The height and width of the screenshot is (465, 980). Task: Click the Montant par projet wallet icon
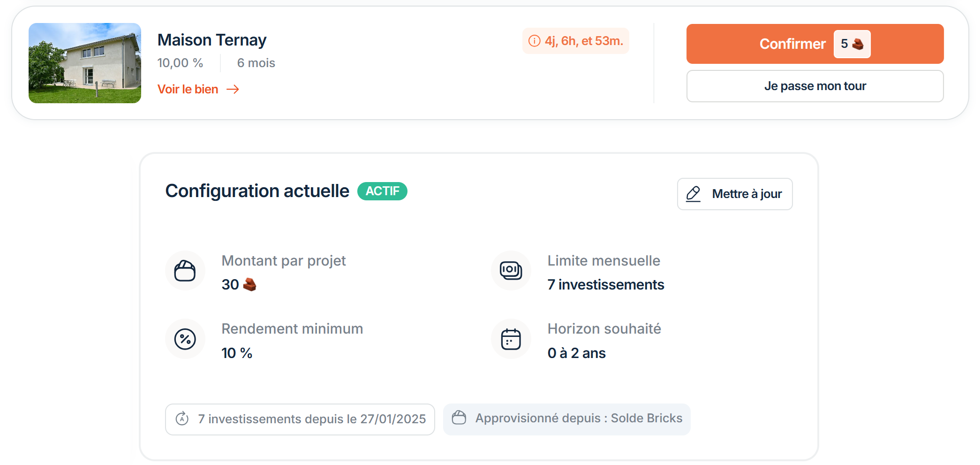coord(185,271)
